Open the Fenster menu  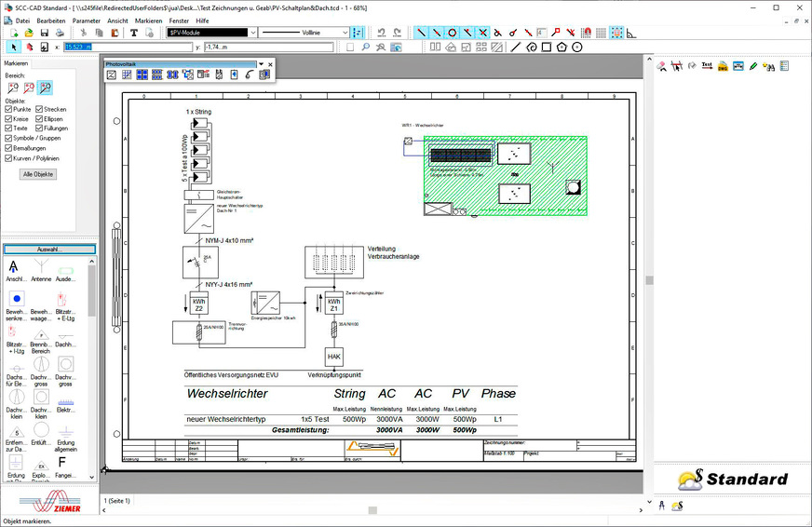point(179,20)
